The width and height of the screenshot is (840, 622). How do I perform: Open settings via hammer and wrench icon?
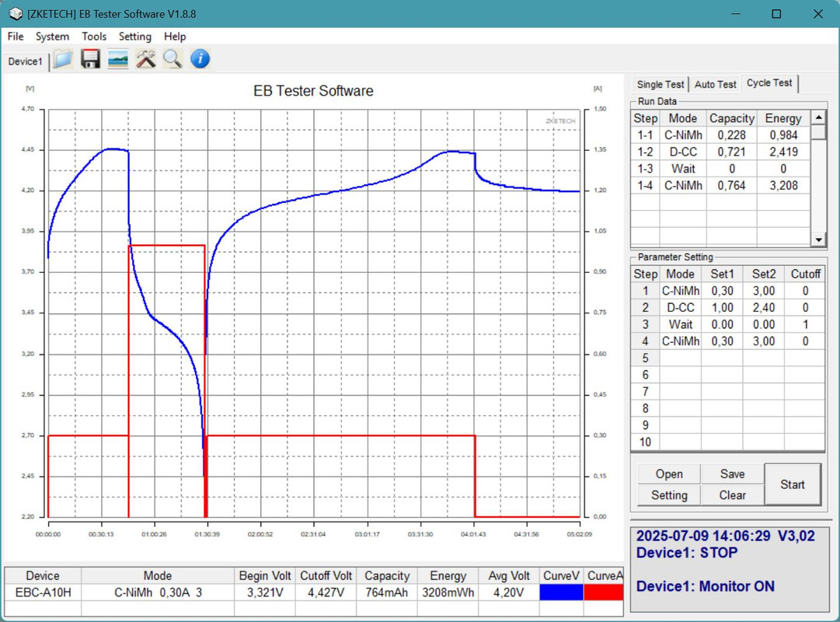[145, 59]
